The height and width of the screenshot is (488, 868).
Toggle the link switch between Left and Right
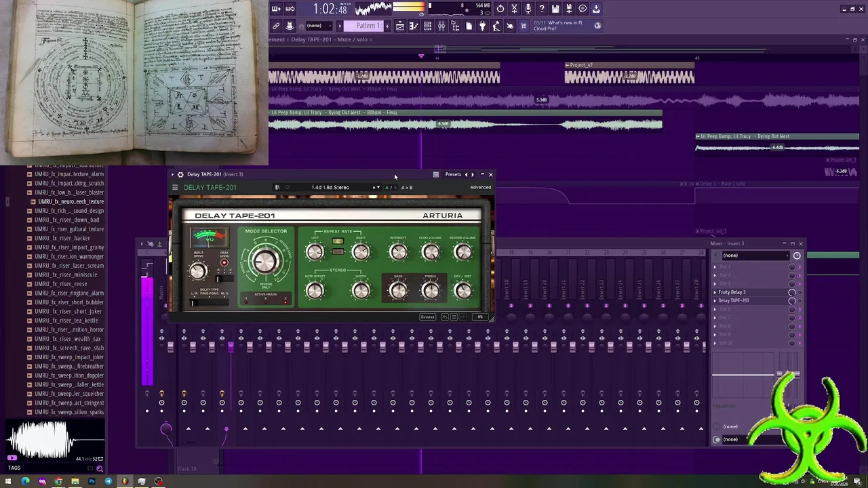point(338,252)
